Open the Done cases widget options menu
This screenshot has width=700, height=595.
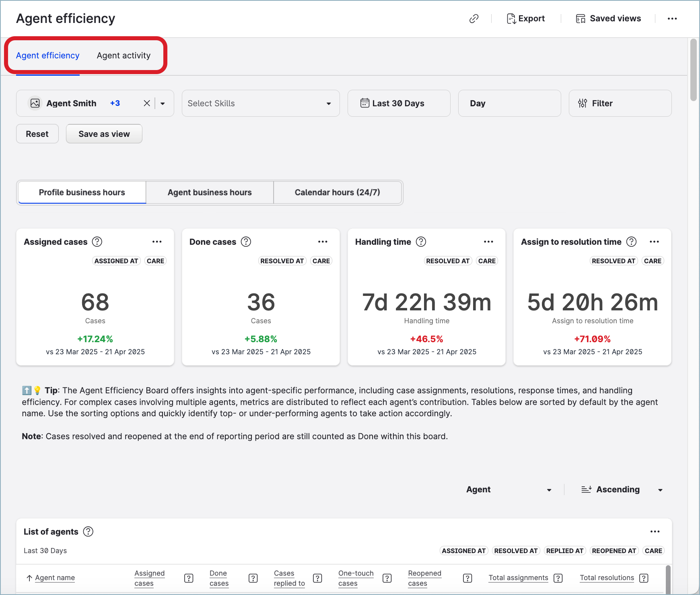point(323,242)
